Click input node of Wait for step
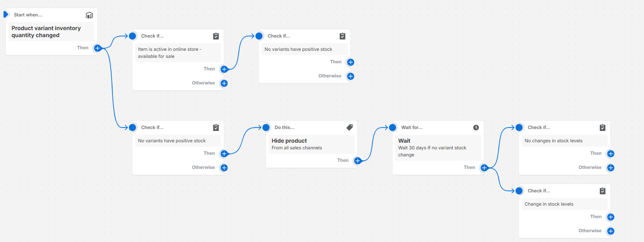This screenshot has width=644, height=242. pos(392,127)
